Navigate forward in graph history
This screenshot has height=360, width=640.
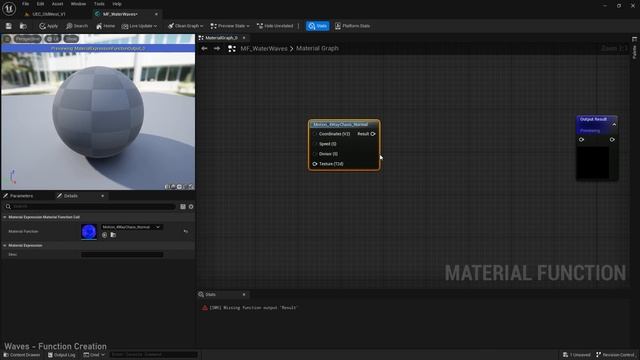(x=217, y=49)
